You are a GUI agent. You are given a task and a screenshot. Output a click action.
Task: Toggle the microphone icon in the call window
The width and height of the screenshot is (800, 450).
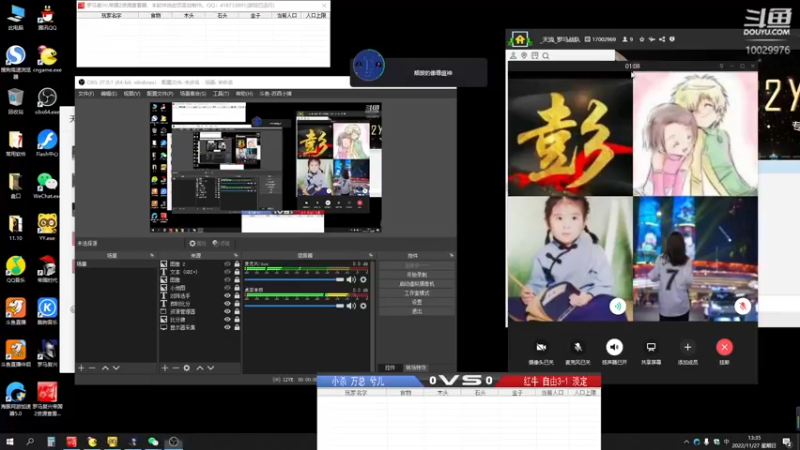tap(578, 347)
